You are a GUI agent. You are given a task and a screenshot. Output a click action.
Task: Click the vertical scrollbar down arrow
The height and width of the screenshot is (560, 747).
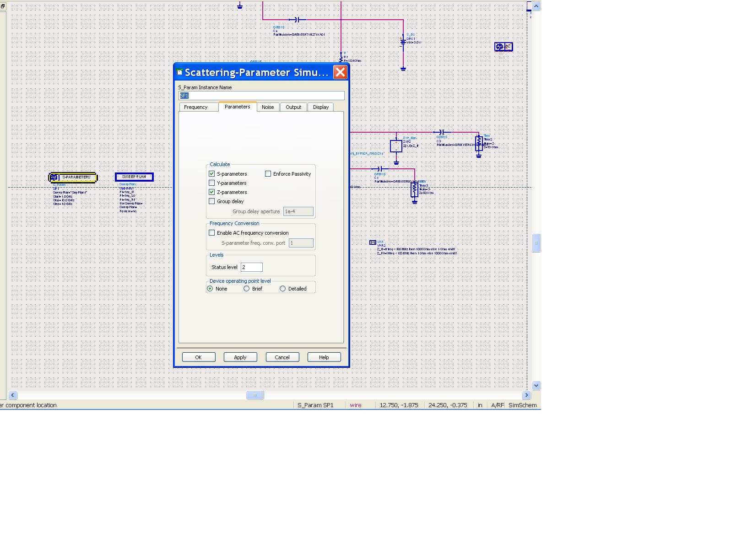coord(536,385)
